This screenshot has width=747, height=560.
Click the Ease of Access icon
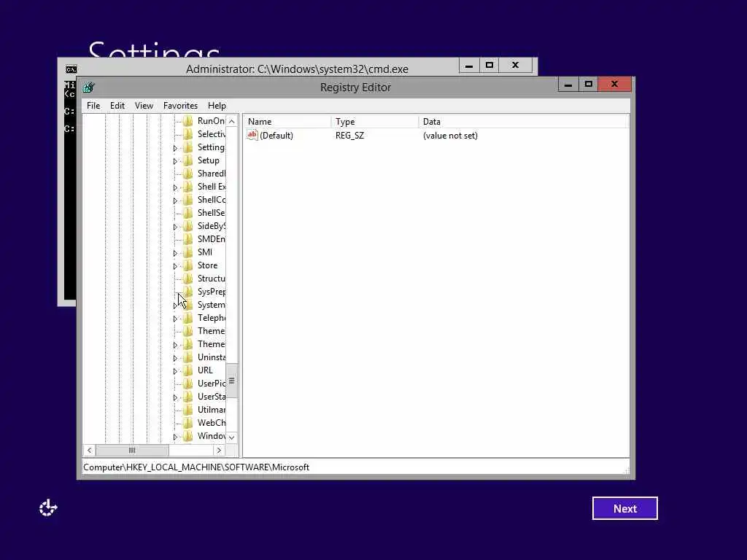tap(48, 508)
